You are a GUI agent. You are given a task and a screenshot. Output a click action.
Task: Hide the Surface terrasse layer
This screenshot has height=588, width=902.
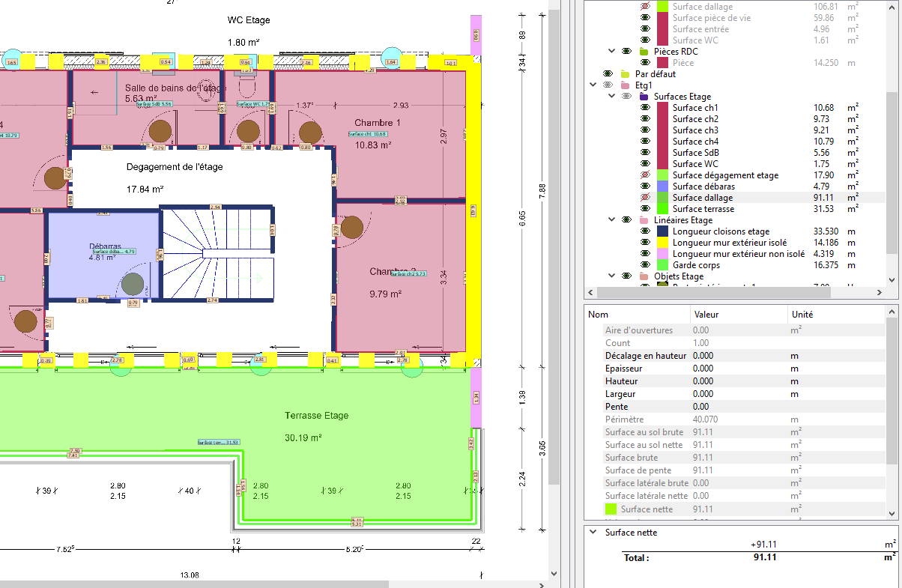click(x=644, y=209)
